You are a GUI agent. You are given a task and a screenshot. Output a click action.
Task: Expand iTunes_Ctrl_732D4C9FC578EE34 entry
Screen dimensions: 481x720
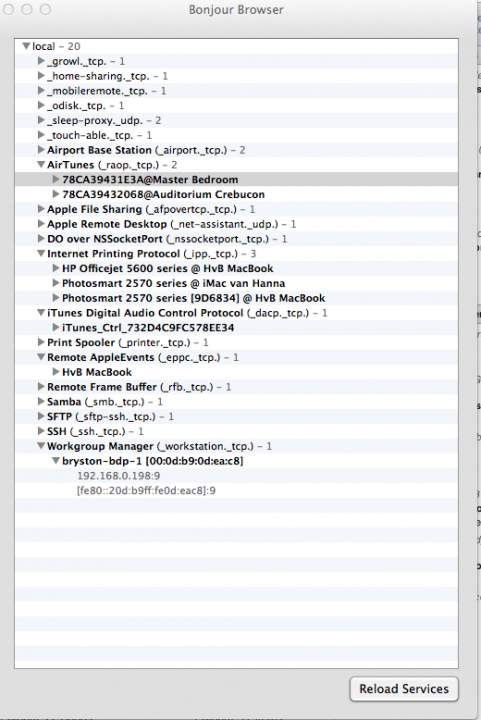click(x=56, y=327)
